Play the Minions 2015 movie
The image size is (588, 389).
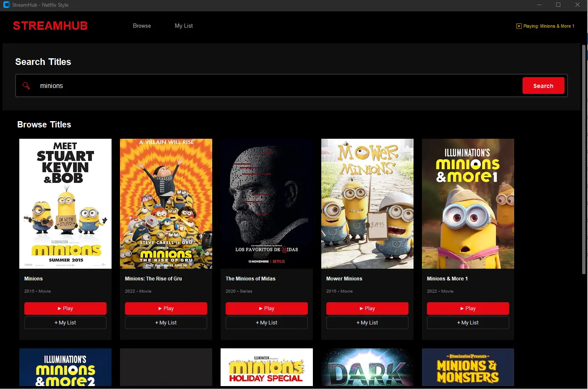pos(65,309)
